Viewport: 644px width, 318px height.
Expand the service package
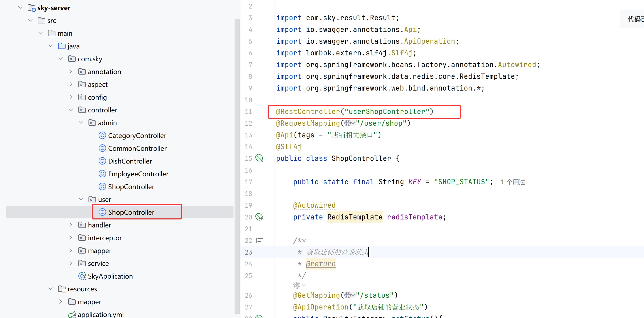(x=71, y=263)
